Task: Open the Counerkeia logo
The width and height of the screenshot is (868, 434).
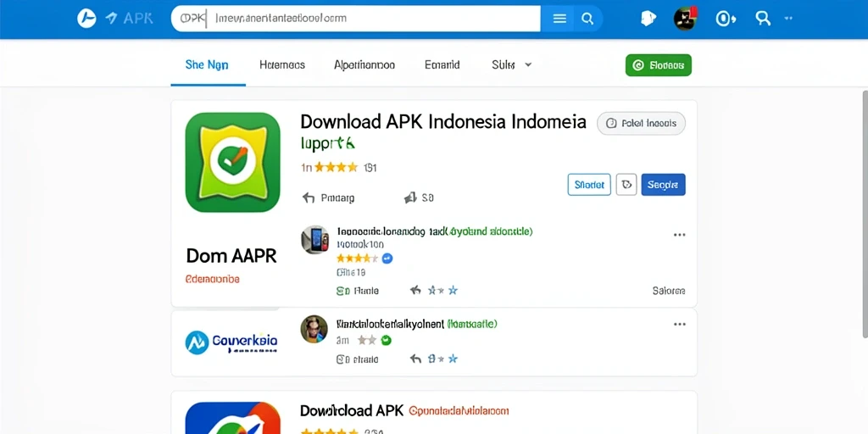Action: point(231,342)
